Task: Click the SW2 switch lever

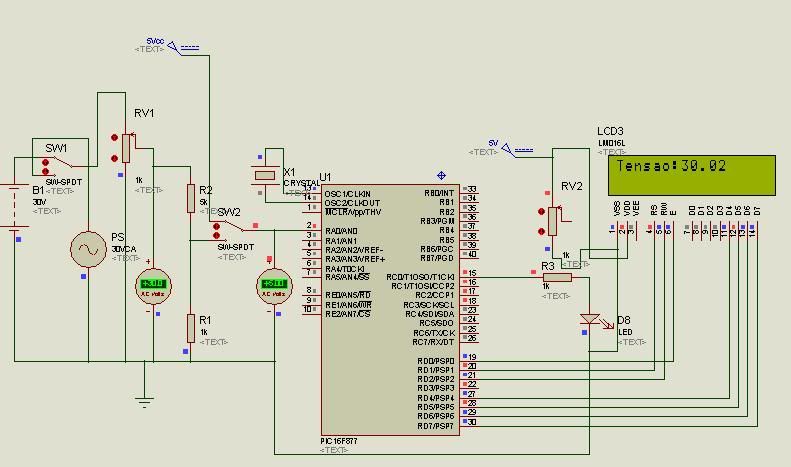Action: coord(234,226)
